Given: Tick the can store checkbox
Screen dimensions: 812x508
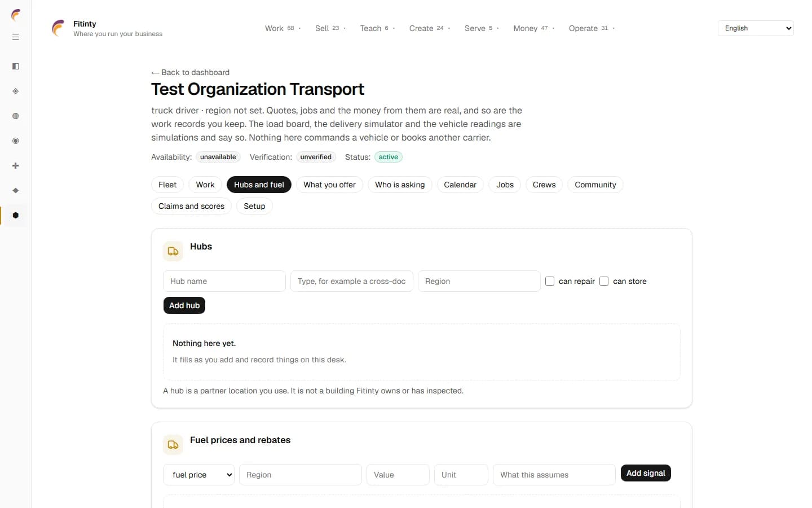Looking at the screenshot, I should tap(604, 281).
